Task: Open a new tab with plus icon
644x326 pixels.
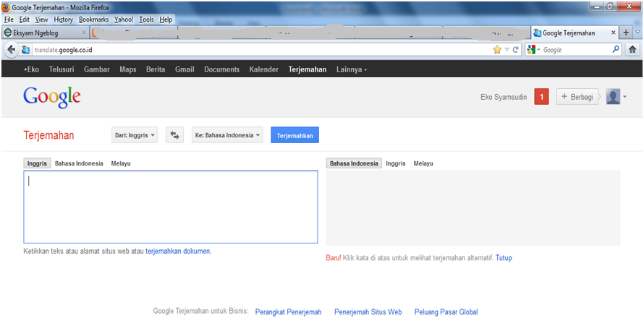Action: (x=625, y=33)
